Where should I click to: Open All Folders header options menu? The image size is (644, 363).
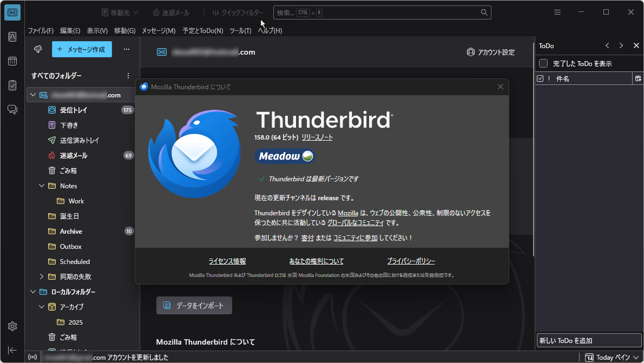[x=128, y=76]
